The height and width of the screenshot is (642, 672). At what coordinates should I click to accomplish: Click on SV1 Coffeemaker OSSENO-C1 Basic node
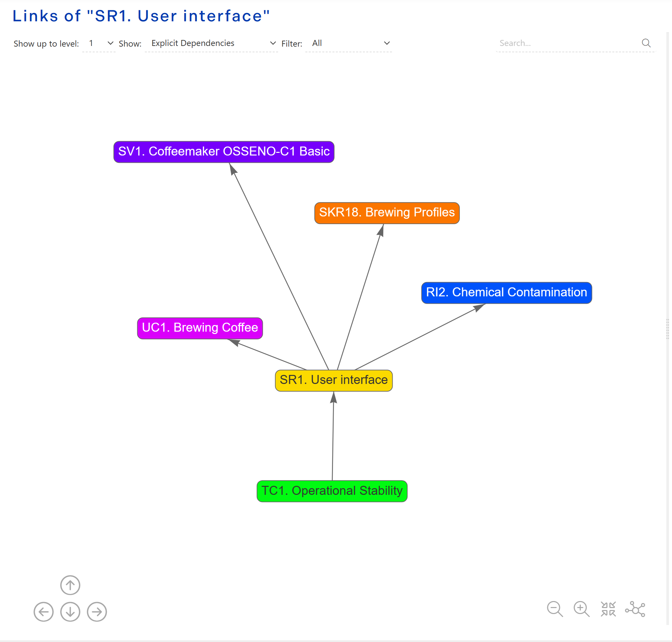point(224,151)
